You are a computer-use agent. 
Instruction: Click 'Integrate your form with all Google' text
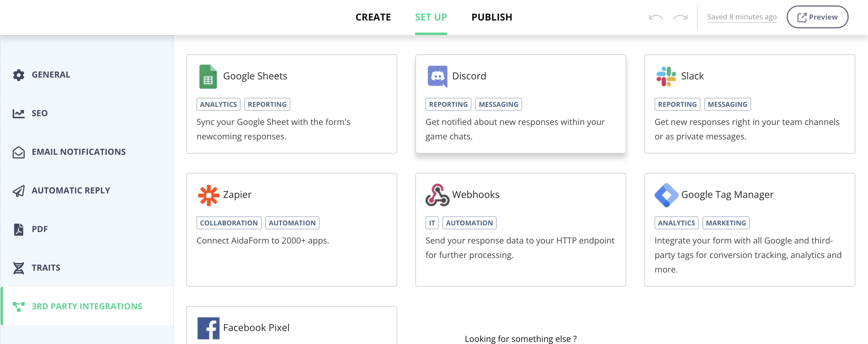748,255
